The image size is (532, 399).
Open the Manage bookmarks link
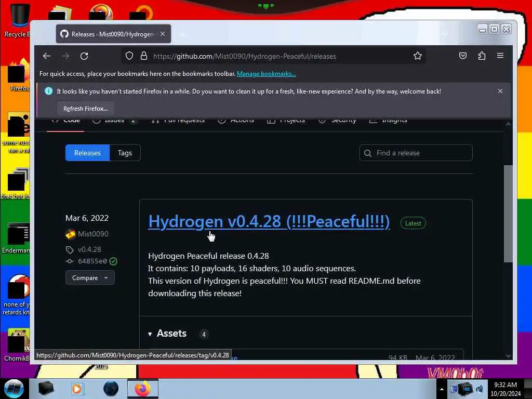[x=267, y=74]
